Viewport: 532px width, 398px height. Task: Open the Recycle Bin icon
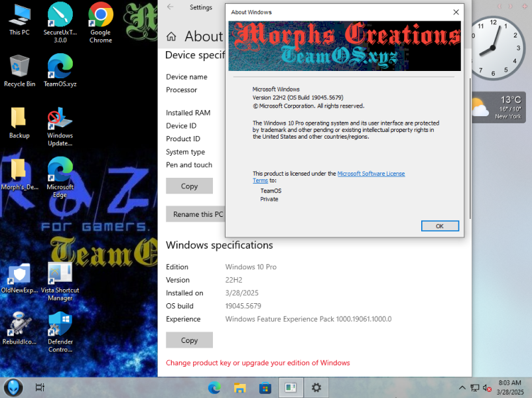point(19,71)
